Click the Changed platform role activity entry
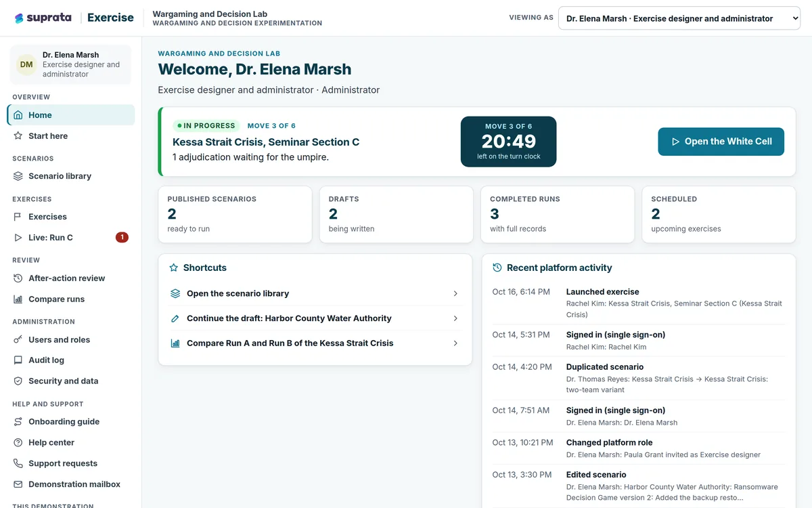 coord(639,448)
